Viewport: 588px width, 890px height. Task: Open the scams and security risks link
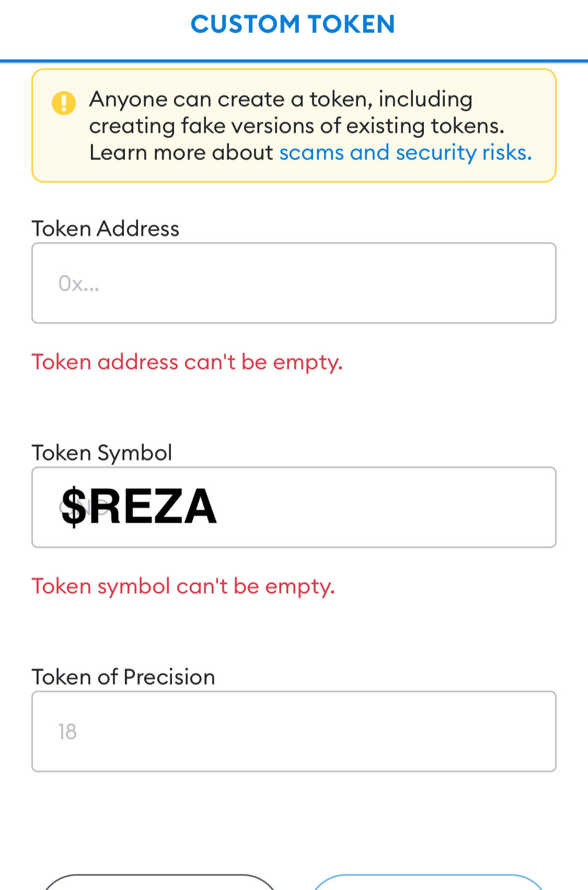tap(406, 153)
